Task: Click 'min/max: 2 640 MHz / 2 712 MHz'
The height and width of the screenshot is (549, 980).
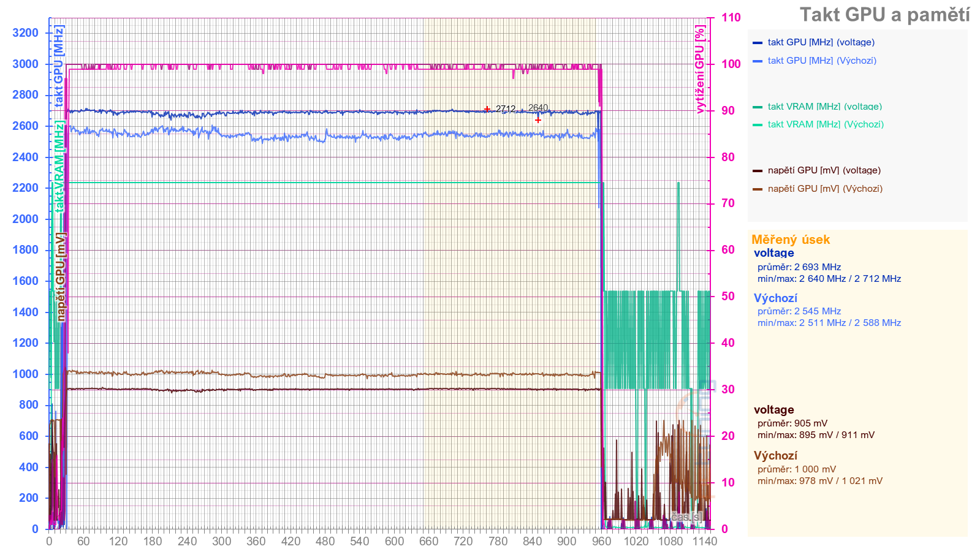Action: (829, 279)
